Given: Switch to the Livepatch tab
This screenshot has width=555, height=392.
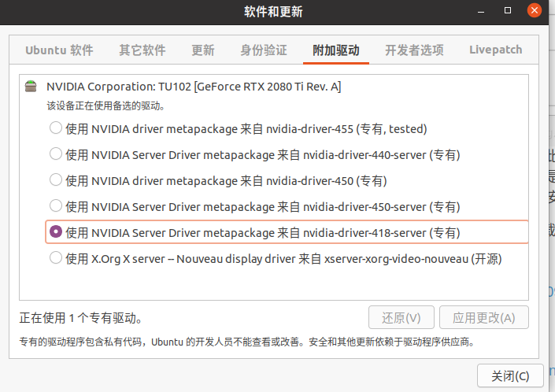Looking at the screenshot, I should 495,50.
